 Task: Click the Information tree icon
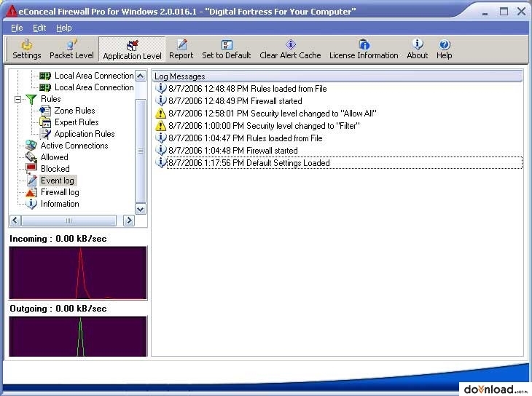pos(31,204)
